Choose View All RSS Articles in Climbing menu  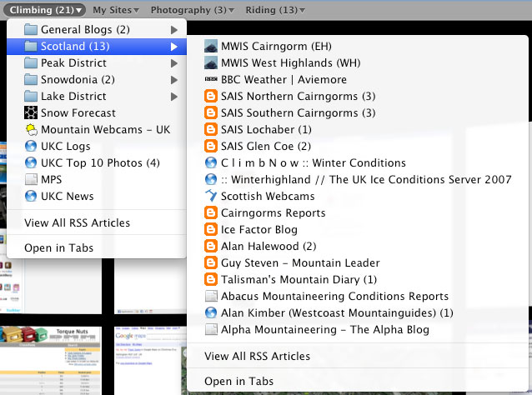pyautogui.click(x=97, y=222)
